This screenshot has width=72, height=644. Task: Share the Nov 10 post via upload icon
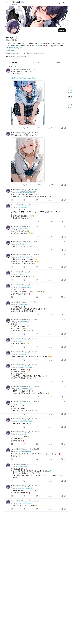65,185
